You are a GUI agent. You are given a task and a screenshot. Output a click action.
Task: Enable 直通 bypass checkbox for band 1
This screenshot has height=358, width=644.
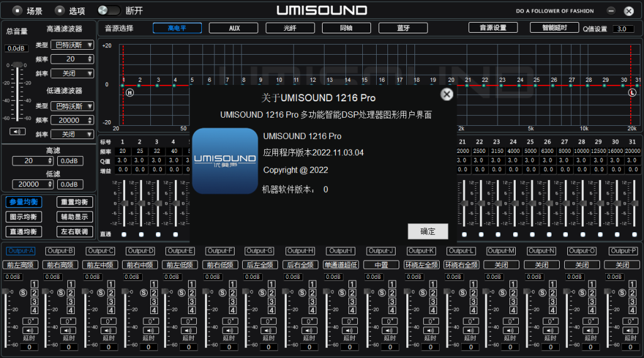[x=124, y=234]
